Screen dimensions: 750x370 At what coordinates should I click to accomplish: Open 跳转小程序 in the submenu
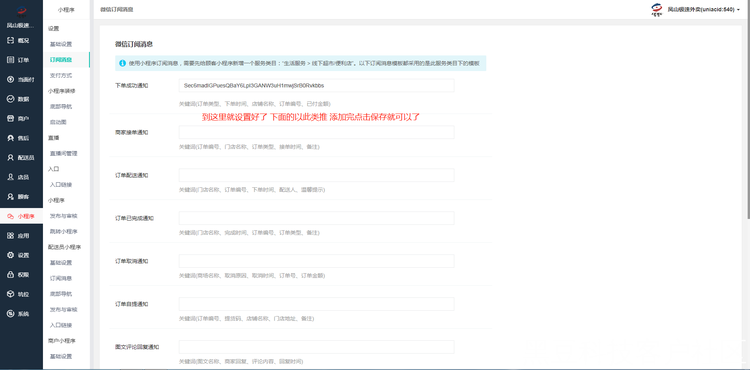tap(64, 231)
